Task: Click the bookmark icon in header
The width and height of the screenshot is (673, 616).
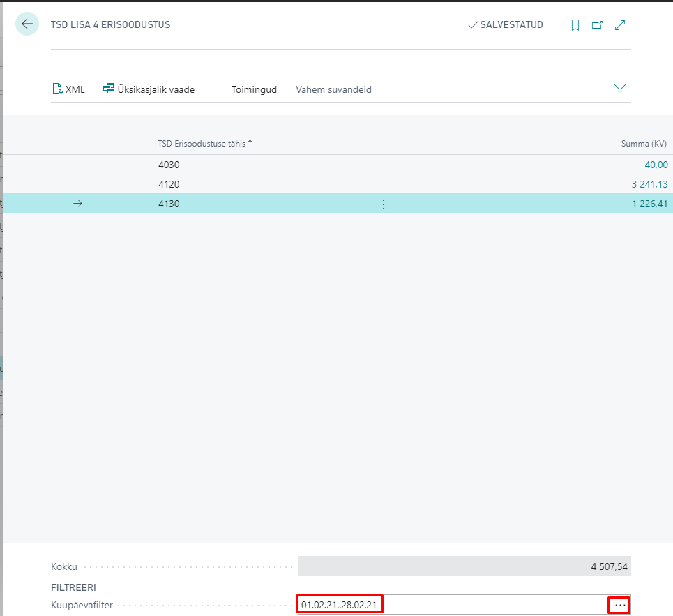Action: coord(575,25)
